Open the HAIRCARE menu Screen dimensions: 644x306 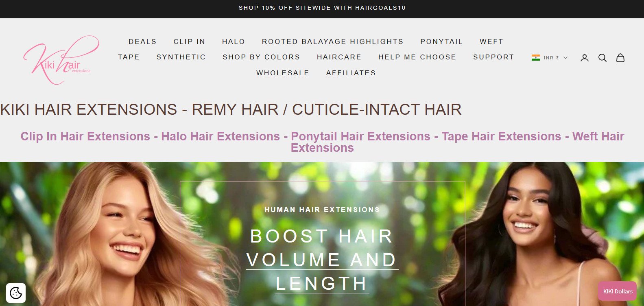[339, 57]
